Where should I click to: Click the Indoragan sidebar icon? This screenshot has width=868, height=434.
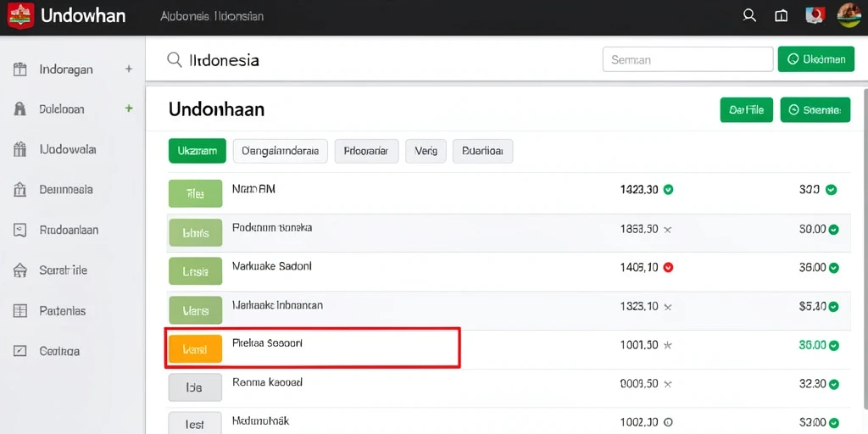coord(20,70)
